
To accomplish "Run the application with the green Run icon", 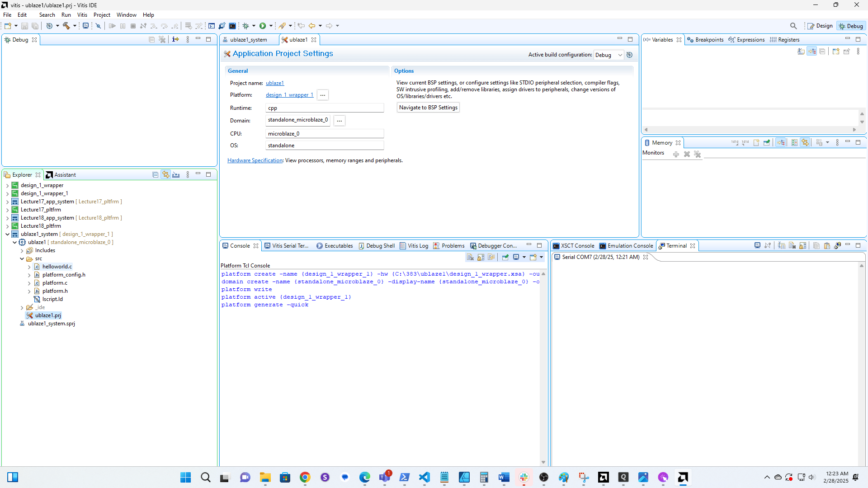I will [x=264, y=26].
